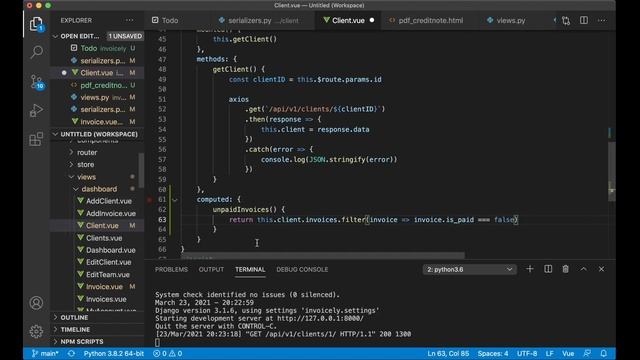Close the terminal panel
The height and width of the screenshot is (360, 640).
(601, 269)
